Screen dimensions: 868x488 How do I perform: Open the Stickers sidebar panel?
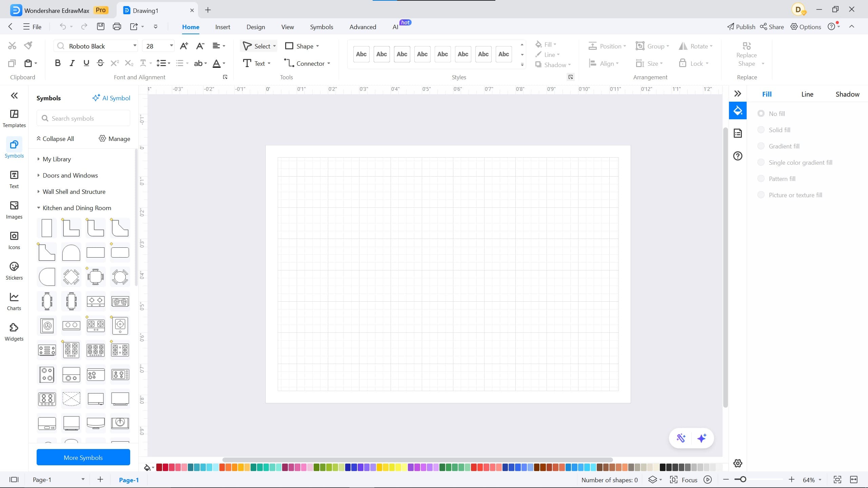(x=14, y=271)
